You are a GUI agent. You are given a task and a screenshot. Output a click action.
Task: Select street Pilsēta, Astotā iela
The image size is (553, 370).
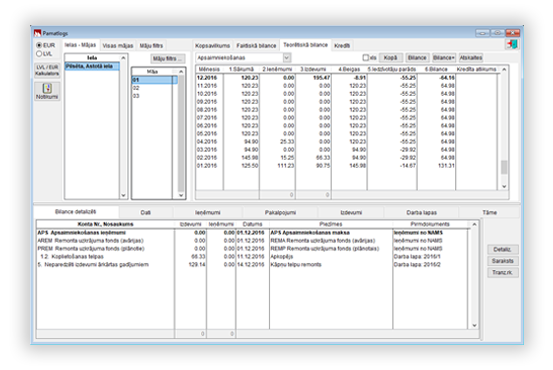point(92,66)
